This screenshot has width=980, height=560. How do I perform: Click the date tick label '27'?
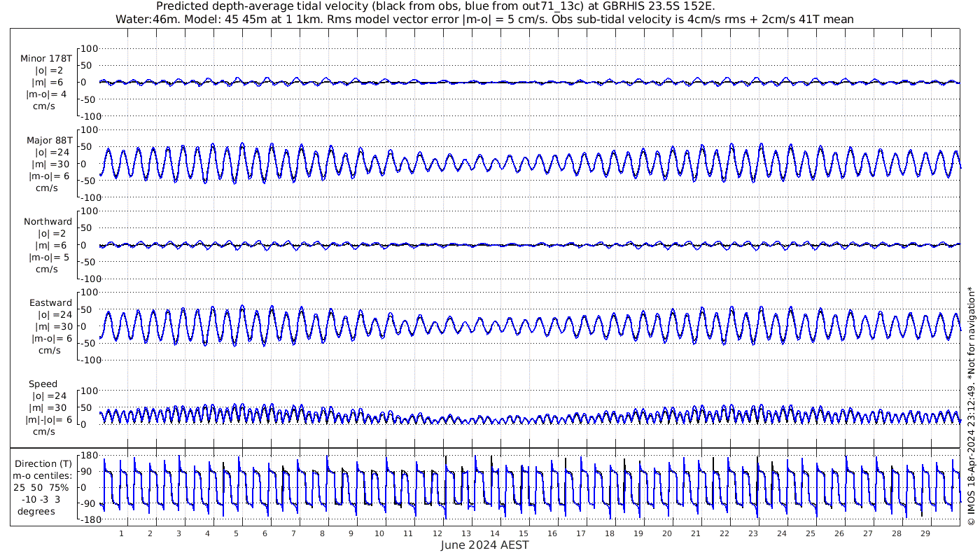[x=867, y=533]
